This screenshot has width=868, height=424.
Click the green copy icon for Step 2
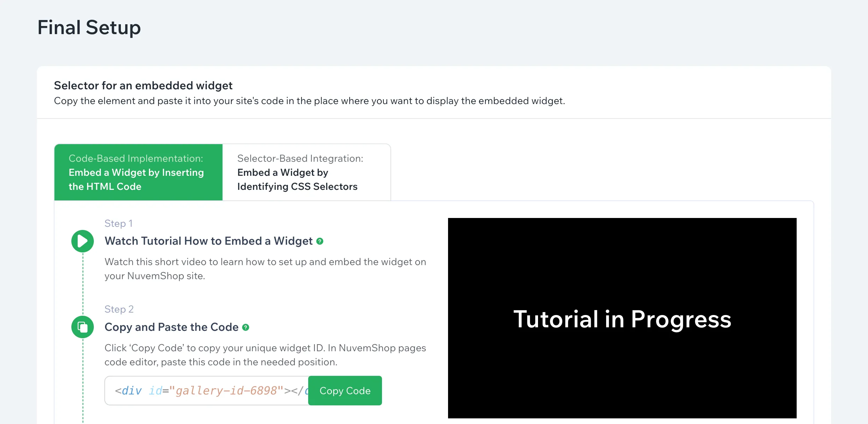pyautogui.click(x=83, y=327)
